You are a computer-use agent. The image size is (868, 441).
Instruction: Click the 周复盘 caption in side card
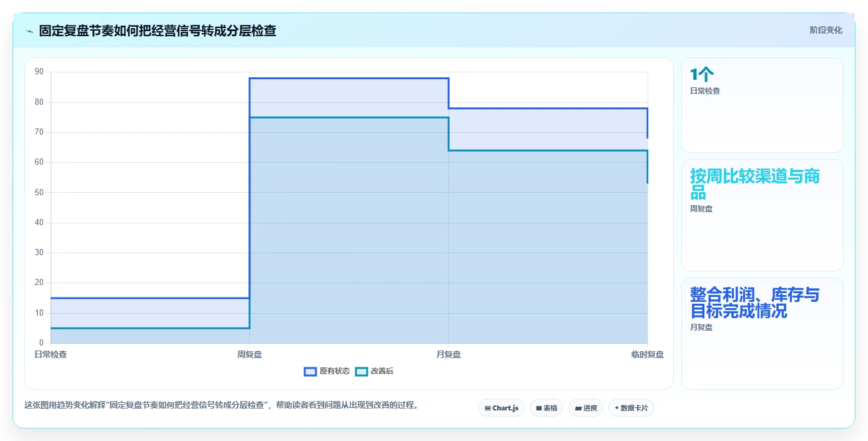[701, 209]
